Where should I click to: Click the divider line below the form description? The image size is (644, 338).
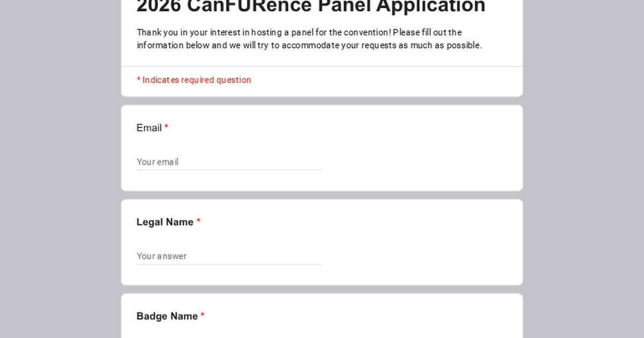click(322, 67)
